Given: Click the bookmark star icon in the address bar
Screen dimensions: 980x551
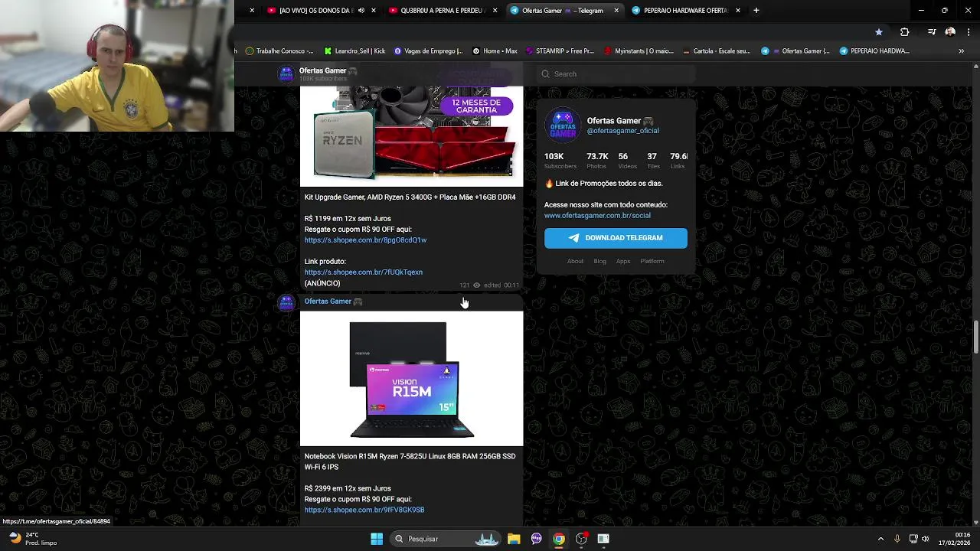Looking at the screenshot, I should click(x=878, y=32).
